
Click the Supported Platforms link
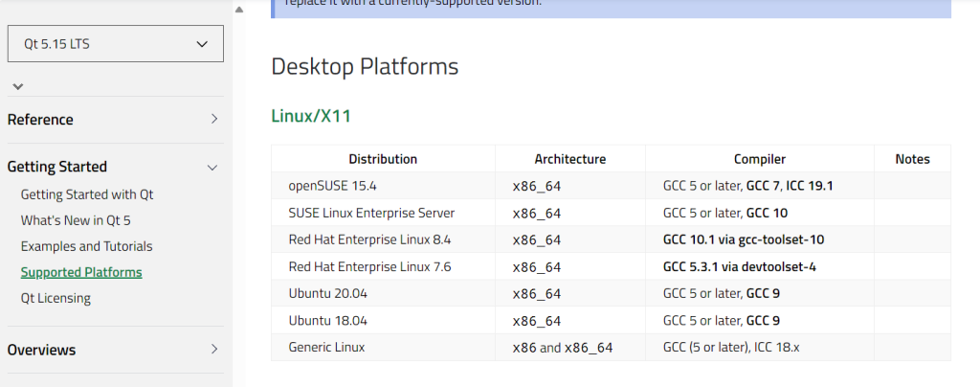(x=81, y=272)
